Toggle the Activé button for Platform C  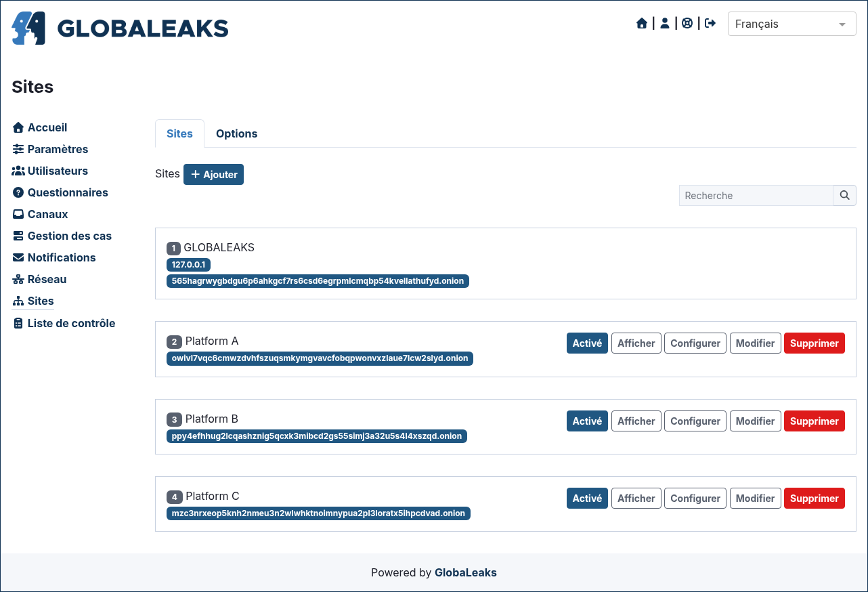click(x=587, y=498)
